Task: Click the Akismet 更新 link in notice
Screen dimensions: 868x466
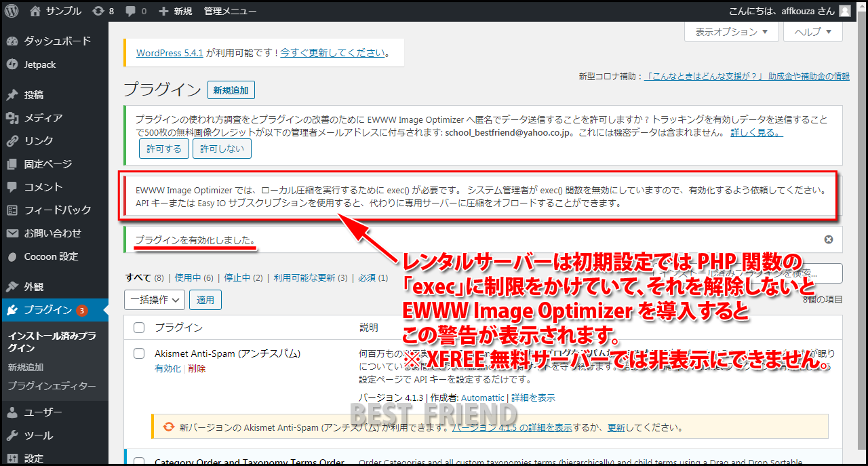Action: 616,428
